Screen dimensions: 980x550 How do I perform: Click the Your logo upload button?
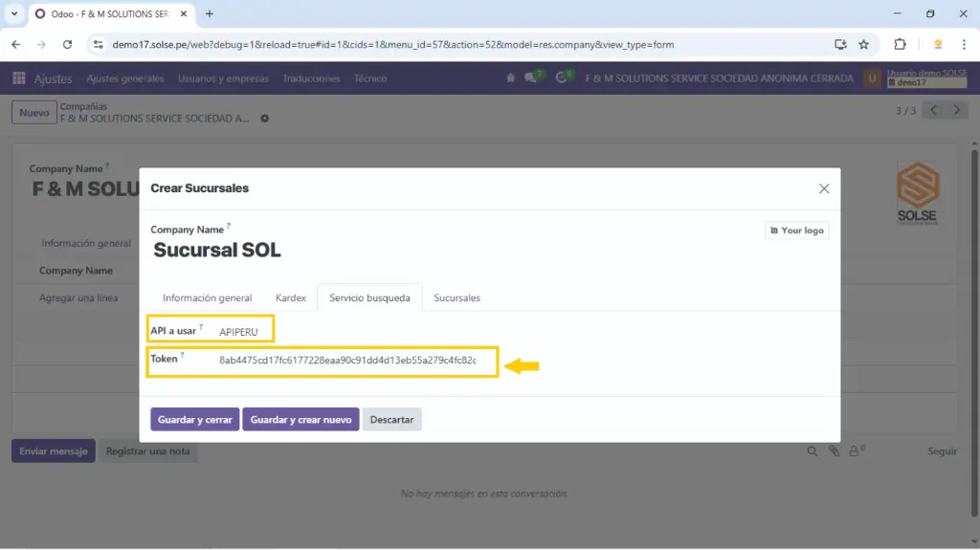point(797,231)
